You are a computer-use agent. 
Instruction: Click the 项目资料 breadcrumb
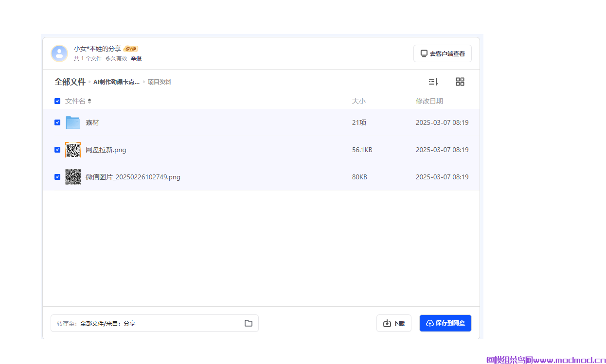pyautogui.click(x=160, y=82)
